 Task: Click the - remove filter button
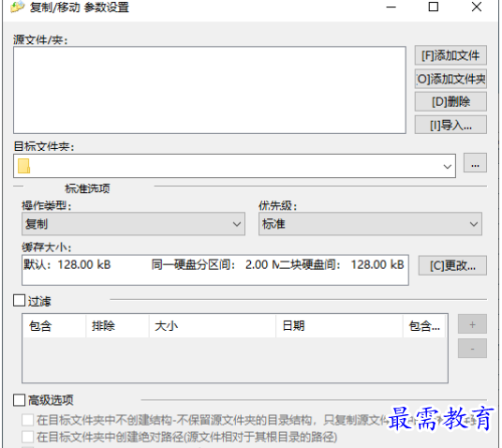[472, 349]
